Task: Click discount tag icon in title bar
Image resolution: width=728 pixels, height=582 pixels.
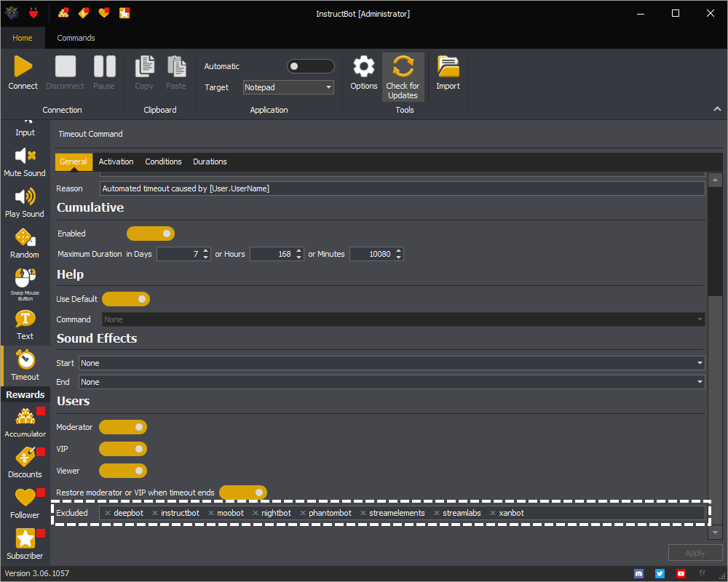Action: click(x=84, y=13)
